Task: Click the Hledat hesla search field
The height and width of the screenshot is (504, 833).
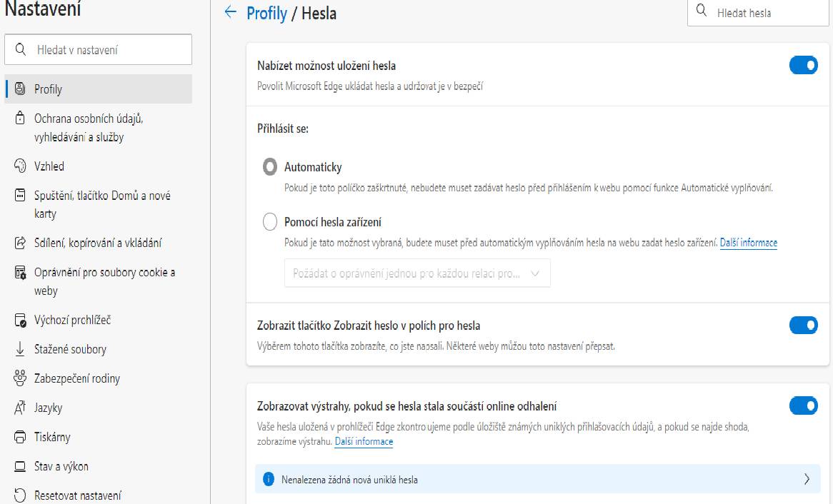Action: click(758, 13)
